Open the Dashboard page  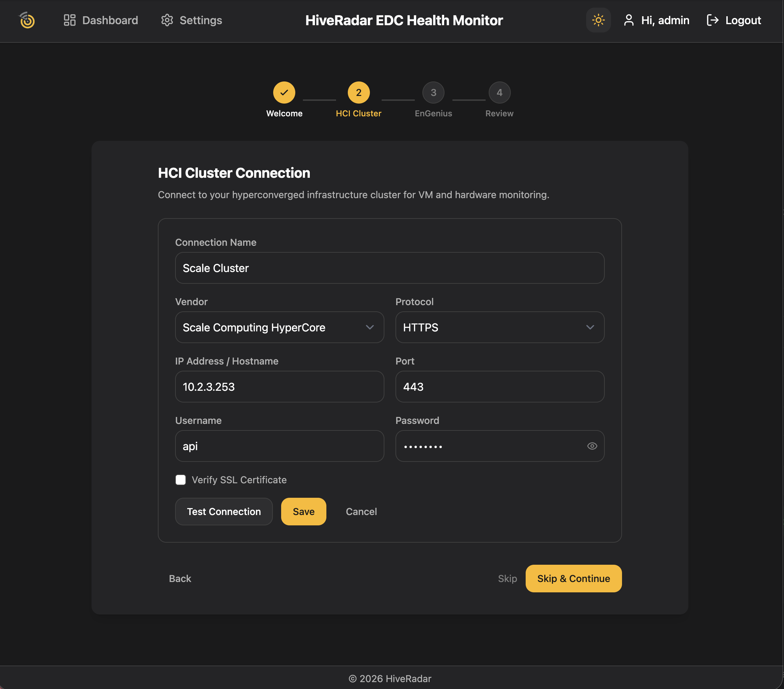101,20
